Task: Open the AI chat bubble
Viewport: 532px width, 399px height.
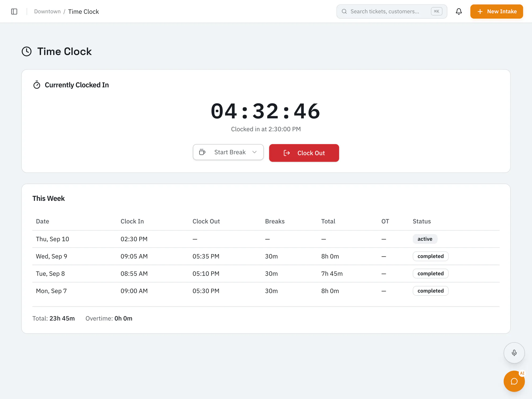Action: [x=514, y=381]
